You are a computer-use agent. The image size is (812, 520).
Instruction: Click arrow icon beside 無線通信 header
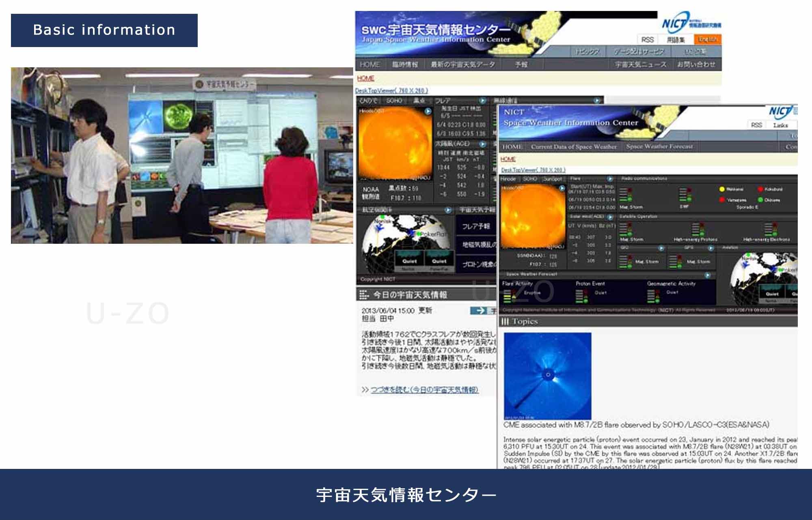click(597, 101)
